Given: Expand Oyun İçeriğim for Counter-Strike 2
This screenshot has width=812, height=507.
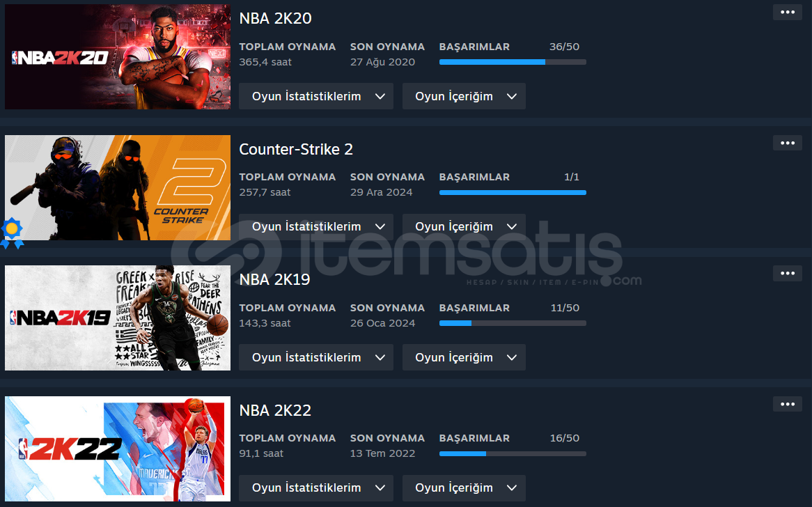Looking at the screenshot, I should pyautogui.click(x=464, y=227).
